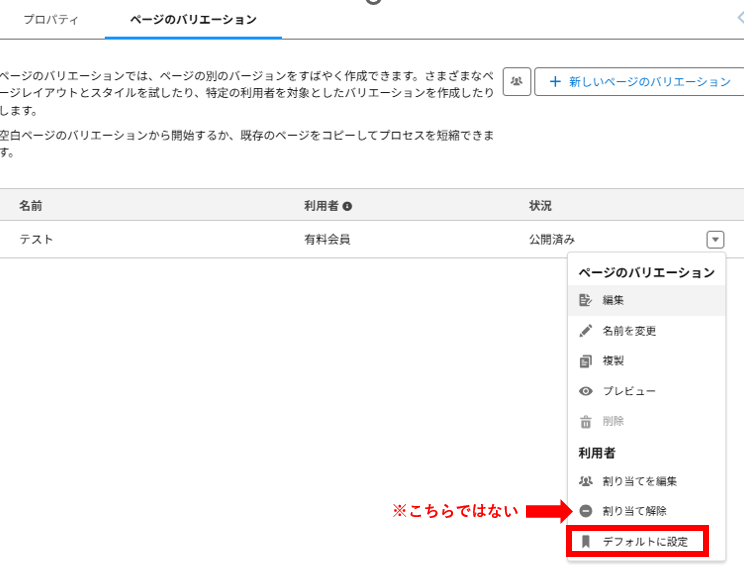Select the ページのバリエーション tab
Viewport: 744px width, 585px height.
coord(193,19)
